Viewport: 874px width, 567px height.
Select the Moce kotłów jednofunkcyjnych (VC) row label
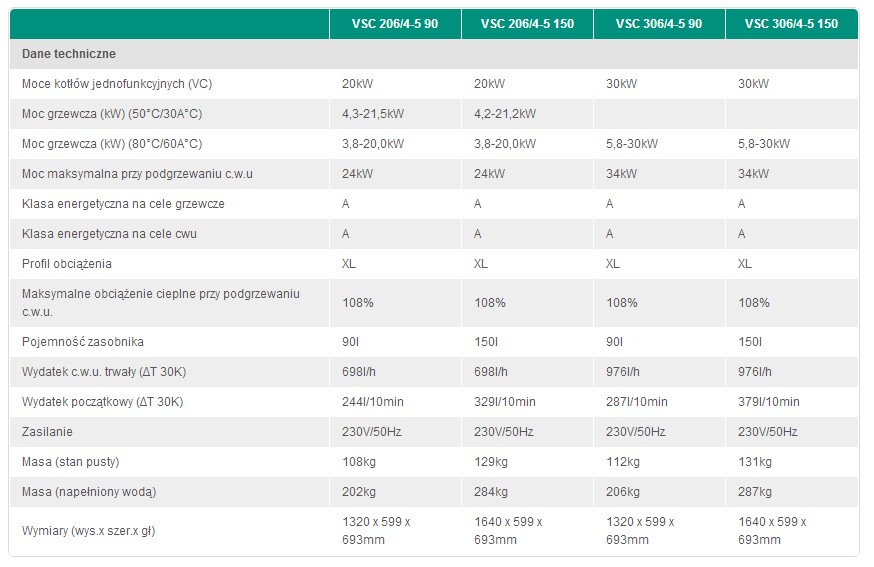click(117, 84)
